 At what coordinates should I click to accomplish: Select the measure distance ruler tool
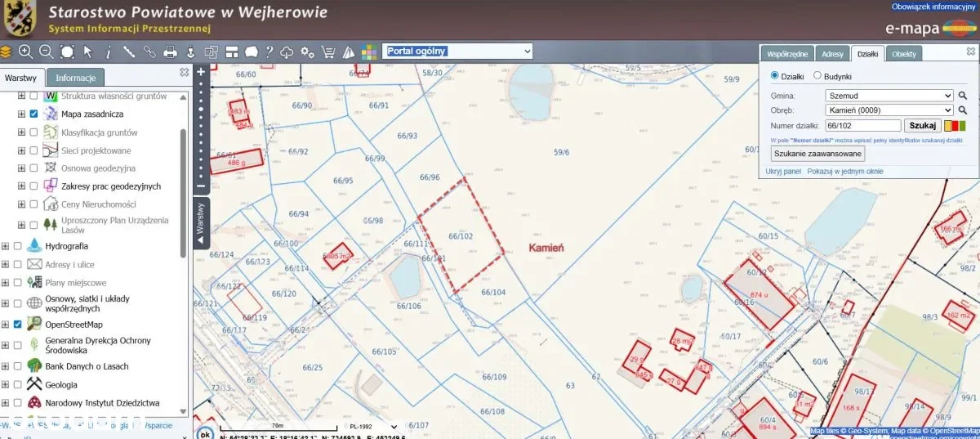[x=129, y=52]
